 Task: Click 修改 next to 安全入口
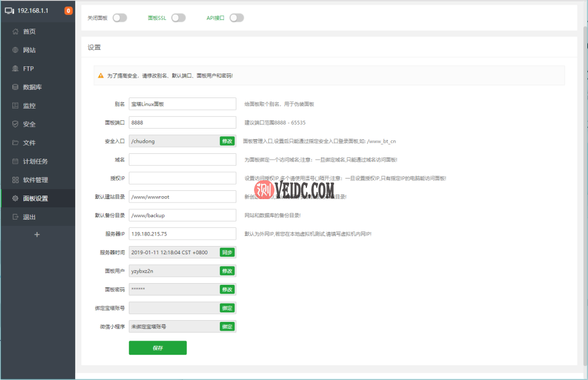(x=227, y=141)
